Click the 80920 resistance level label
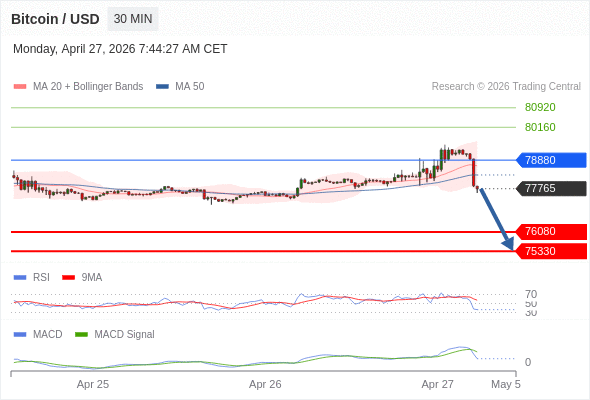The image size is (590, 400). pyautogui.click(x=540, y=107)
